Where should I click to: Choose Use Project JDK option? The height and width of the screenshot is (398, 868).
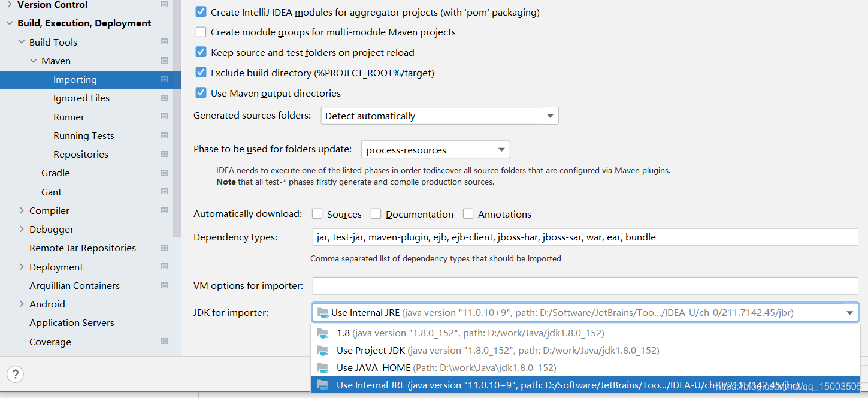coord(585,350)
